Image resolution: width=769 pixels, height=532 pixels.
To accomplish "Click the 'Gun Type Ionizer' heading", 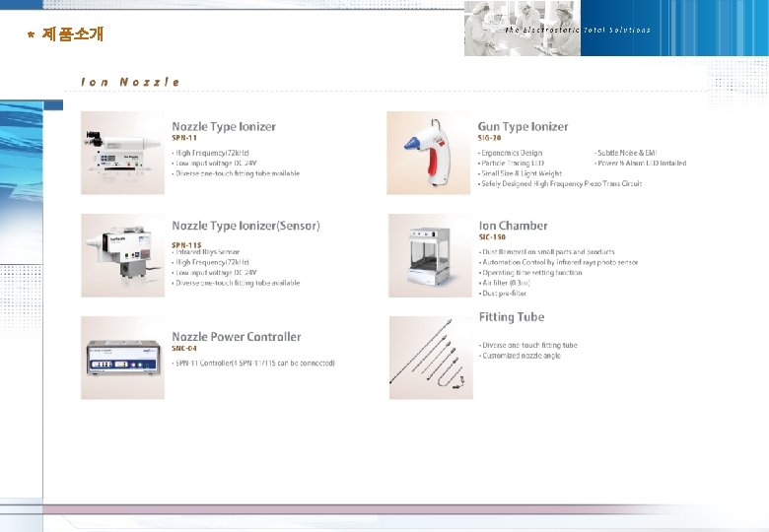I will (523, 126).
